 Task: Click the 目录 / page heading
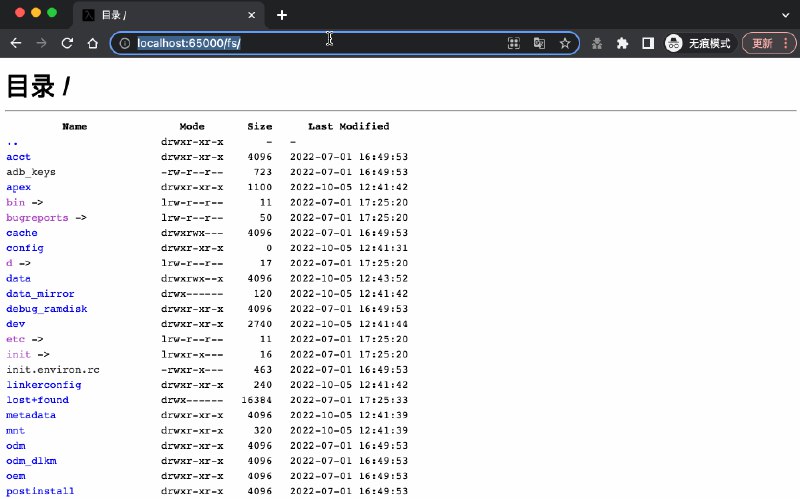point(38,86)
